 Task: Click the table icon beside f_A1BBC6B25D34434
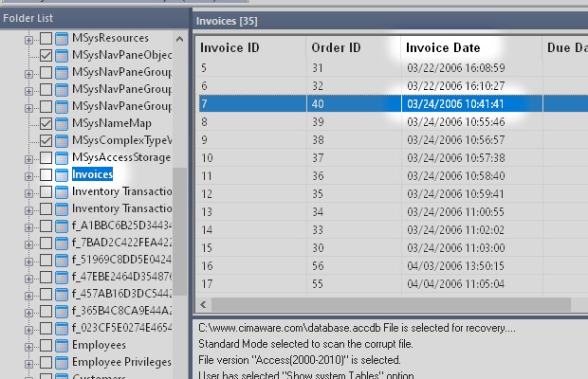(x=63, y=226)
